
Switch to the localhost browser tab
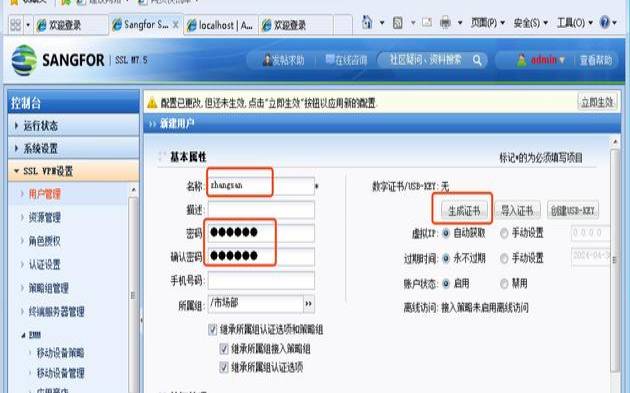220,25
